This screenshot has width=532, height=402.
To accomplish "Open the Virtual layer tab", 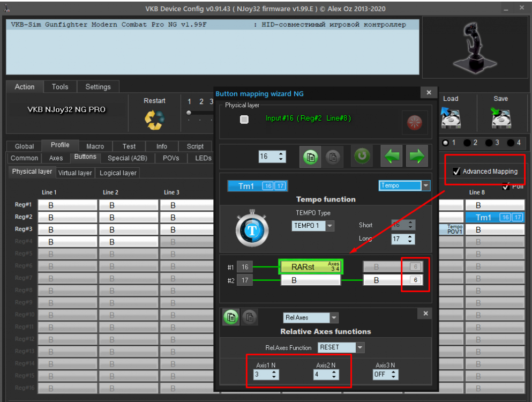I will [75, 173].
